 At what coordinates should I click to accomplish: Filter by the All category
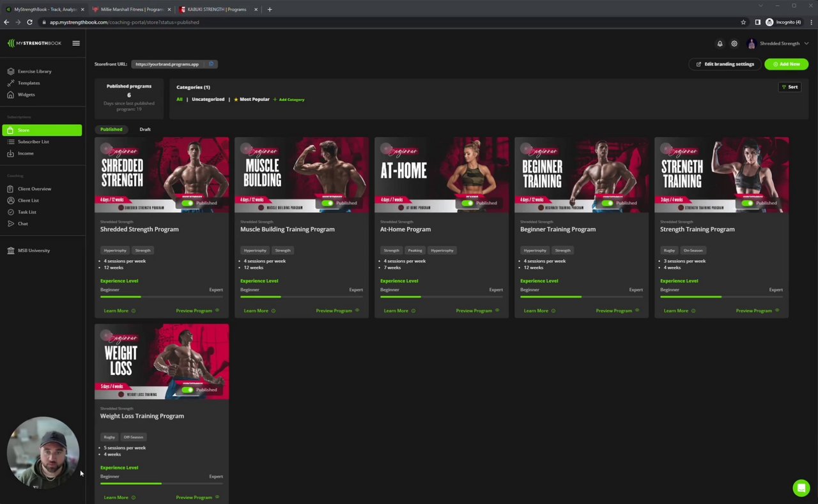tap(180, 100)
